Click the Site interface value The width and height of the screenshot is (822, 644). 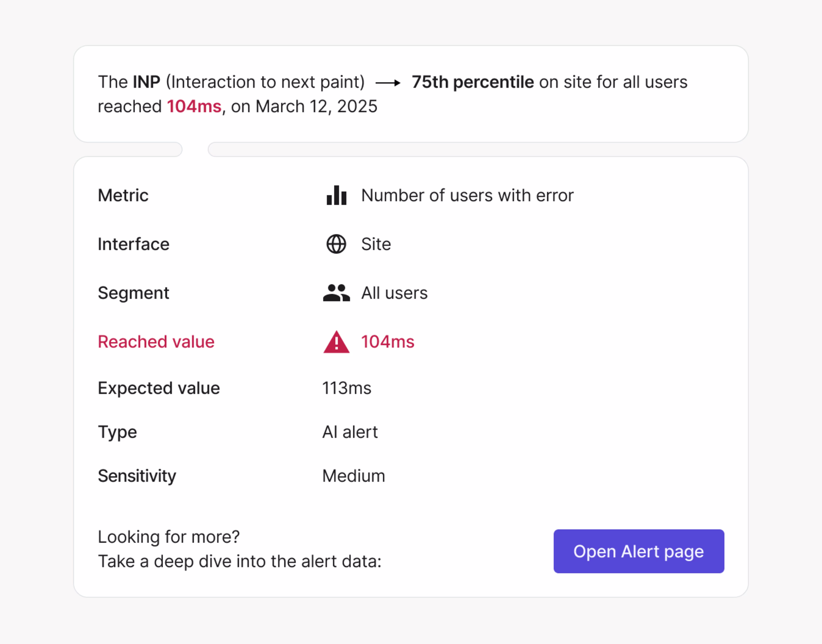(376, 244)
